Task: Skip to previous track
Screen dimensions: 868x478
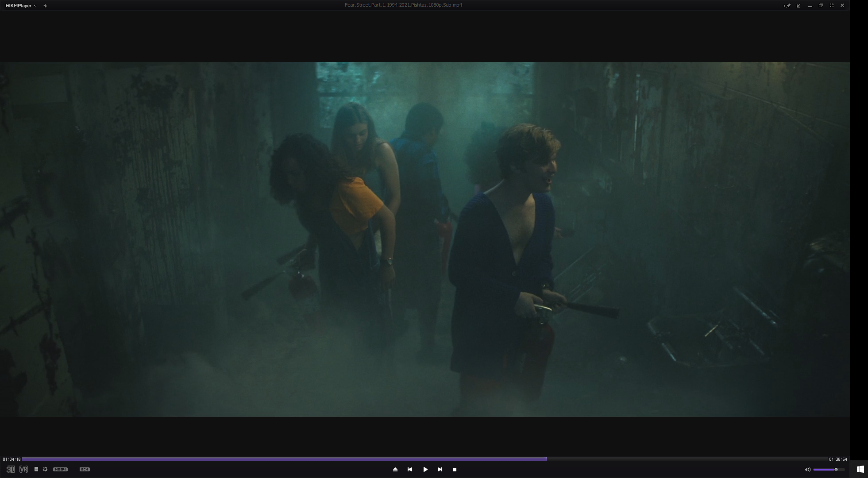Action: [x=410, y=470]
